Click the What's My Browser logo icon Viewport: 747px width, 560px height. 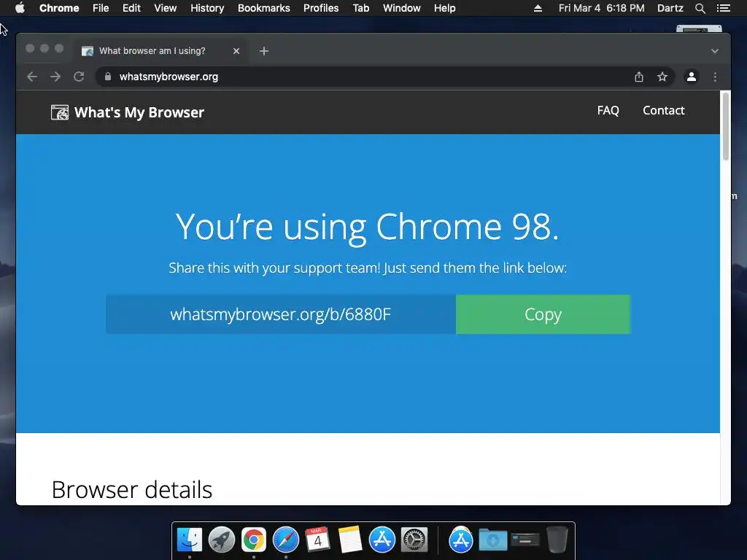(x=60, y=112)
